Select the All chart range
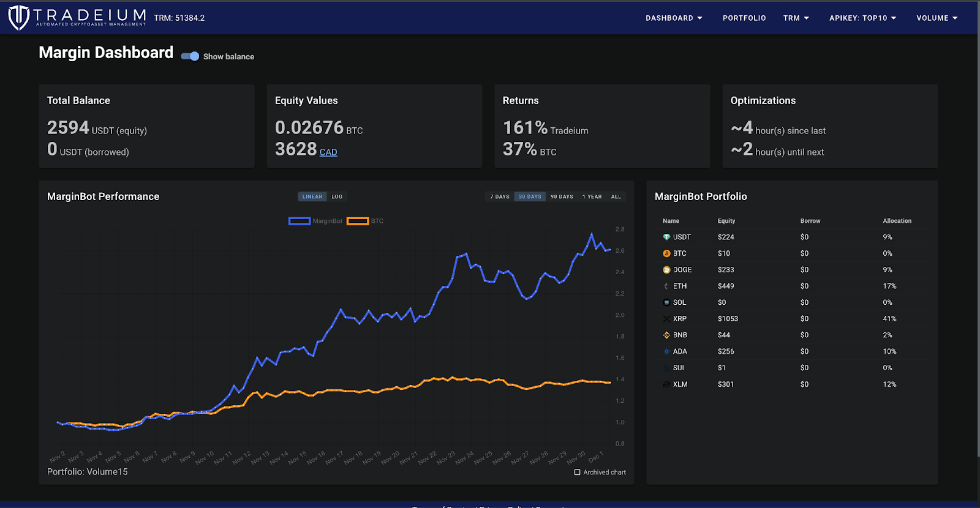This screenshot has width=980, height=508. (x=616, y=196)
